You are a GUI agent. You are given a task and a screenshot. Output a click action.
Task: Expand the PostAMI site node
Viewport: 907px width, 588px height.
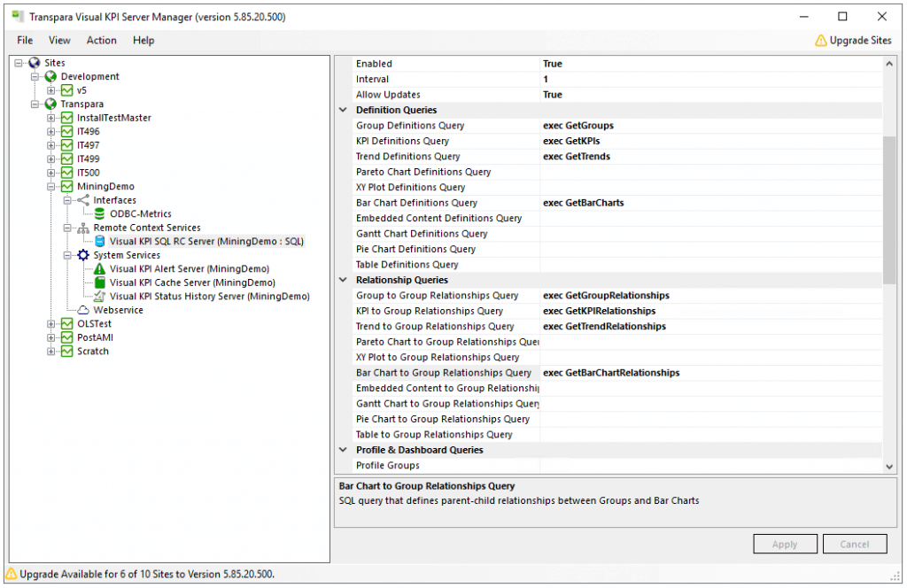tap(51, 337)
